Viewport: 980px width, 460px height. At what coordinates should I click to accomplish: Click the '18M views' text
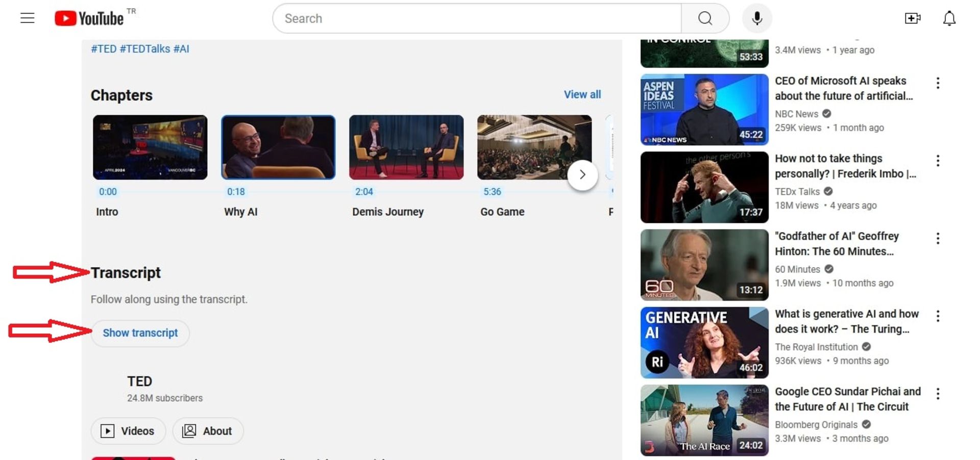797,205
